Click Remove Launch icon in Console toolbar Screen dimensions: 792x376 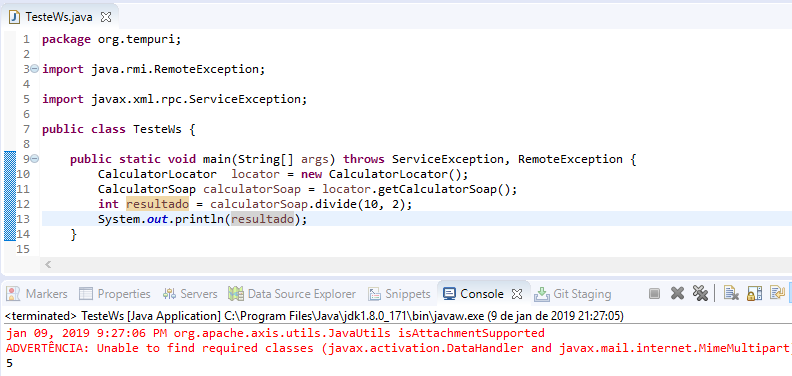677,293
